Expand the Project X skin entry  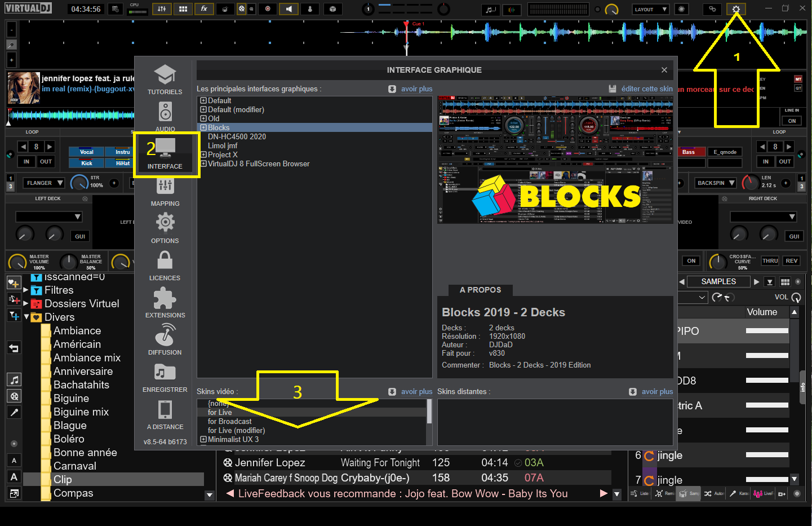tap(203, 155)
